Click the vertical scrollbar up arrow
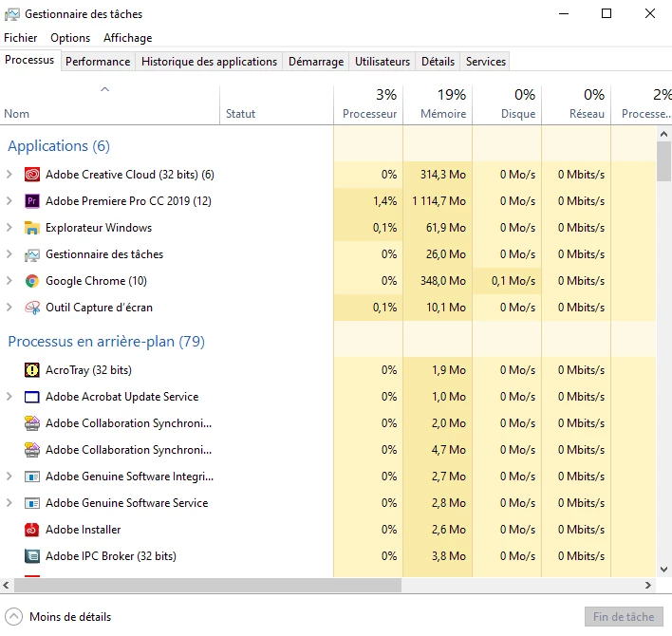The height and width of the screenshot is (636, 672). click(663, 134)
